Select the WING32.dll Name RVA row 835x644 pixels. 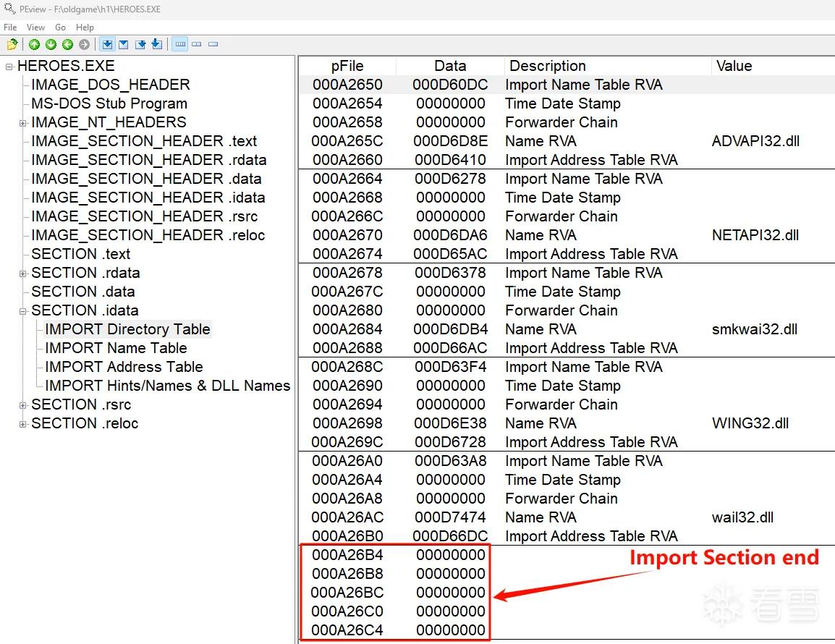click(x=567, y=423)
